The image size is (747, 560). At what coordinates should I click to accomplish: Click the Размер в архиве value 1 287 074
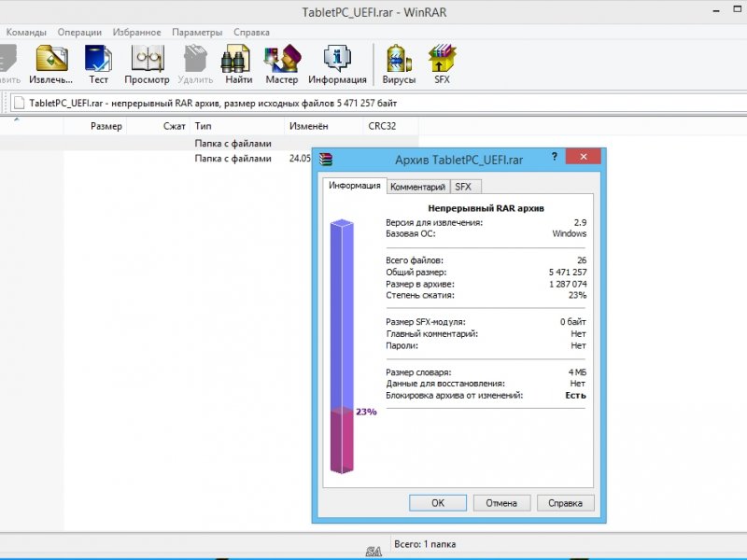[568, 284]
